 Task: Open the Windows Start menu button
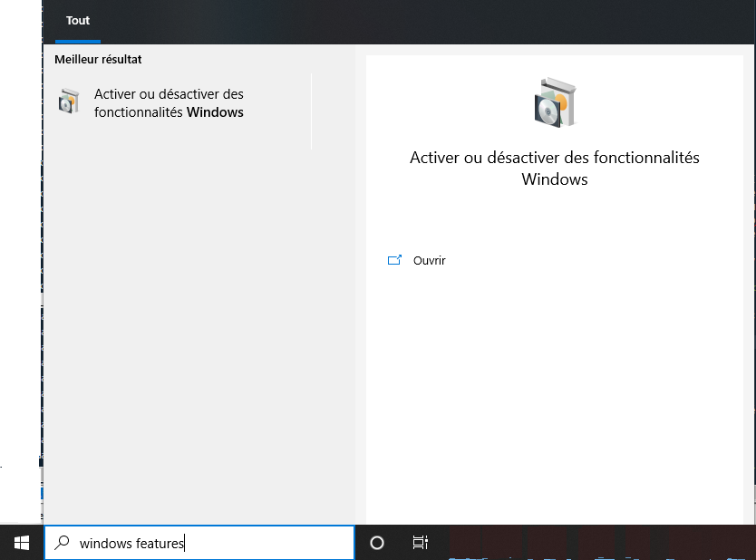click(21, 544)
